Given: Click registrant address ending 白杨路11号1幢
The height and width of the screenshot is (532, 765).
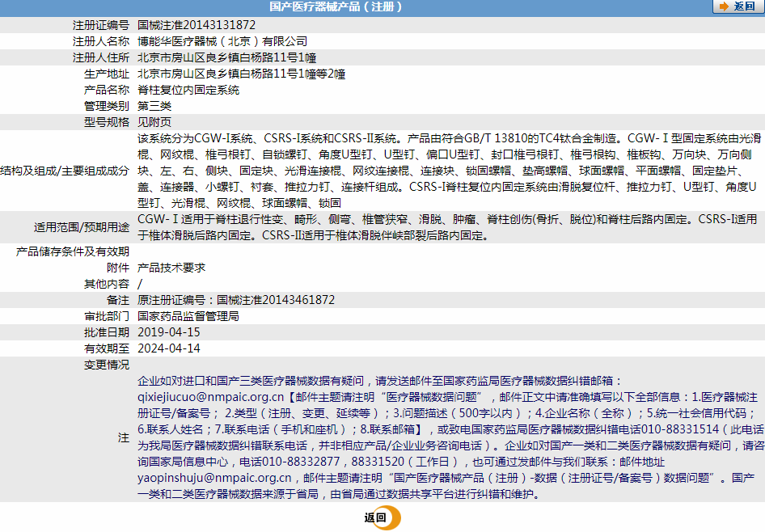Looking at the screenshot, I should point(227,57).
